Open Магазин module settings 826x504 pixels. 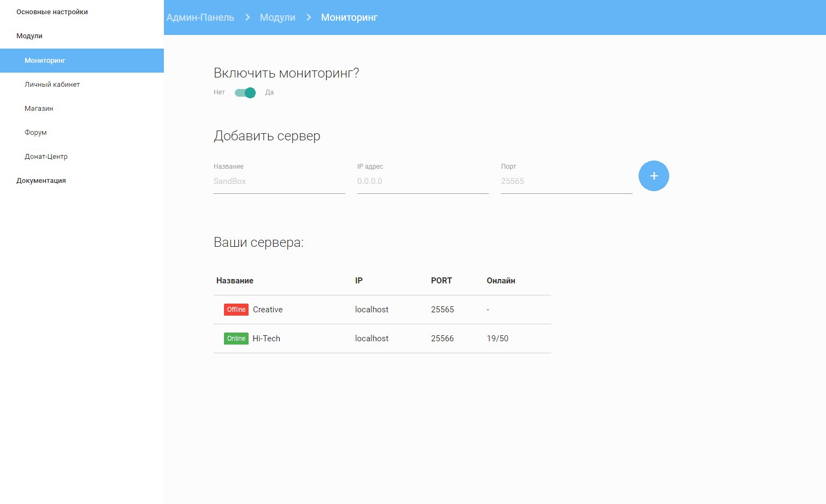[39, 109]
